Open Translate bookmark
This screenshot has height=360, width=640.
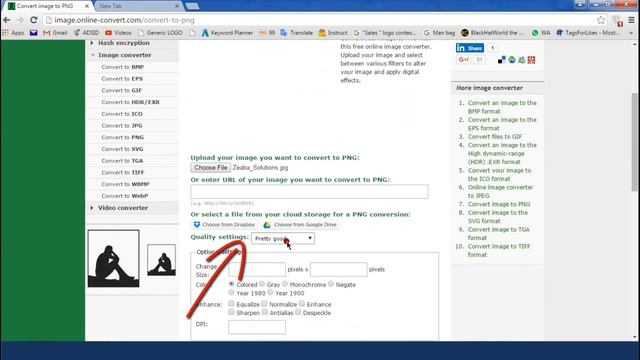point(297,33)
